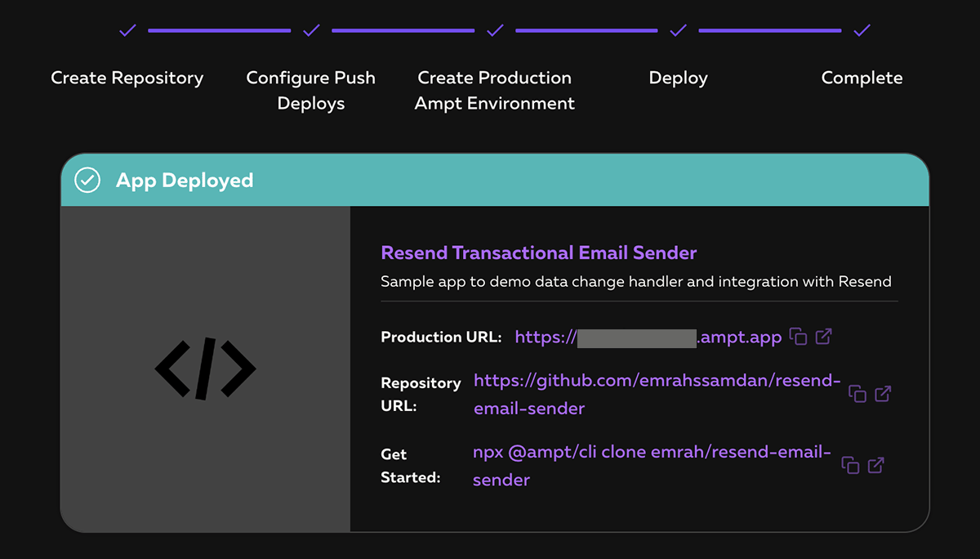This screenshot has width=980, height=559.
Task: Select Create Production Ampt Environment step label
Action: 495,91
